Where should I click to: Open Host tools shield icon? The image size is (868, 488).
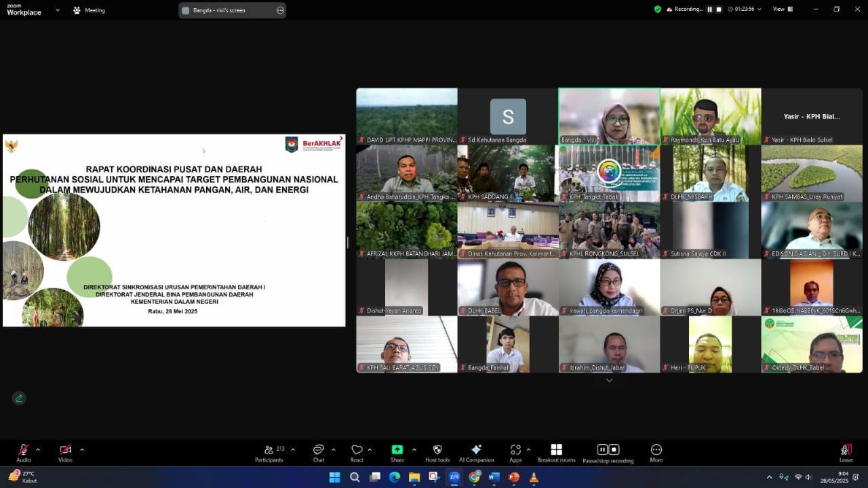(x=437, y=450)
